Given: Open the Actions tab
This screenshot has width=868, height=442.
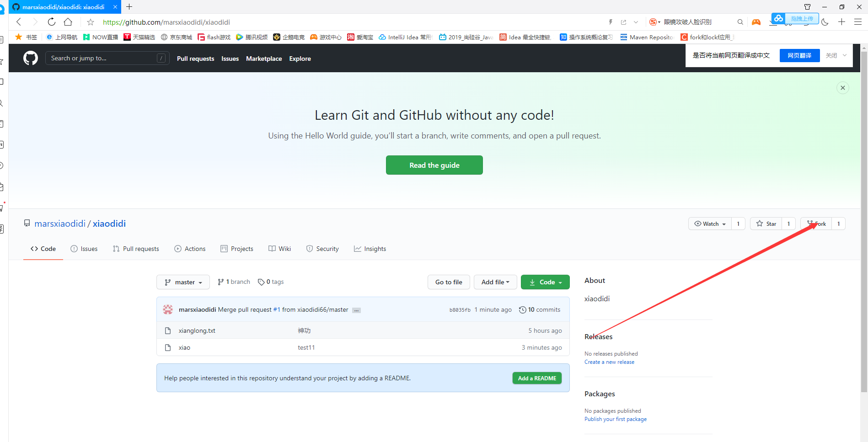Looking at the screenshot, I should pos(190,249).
